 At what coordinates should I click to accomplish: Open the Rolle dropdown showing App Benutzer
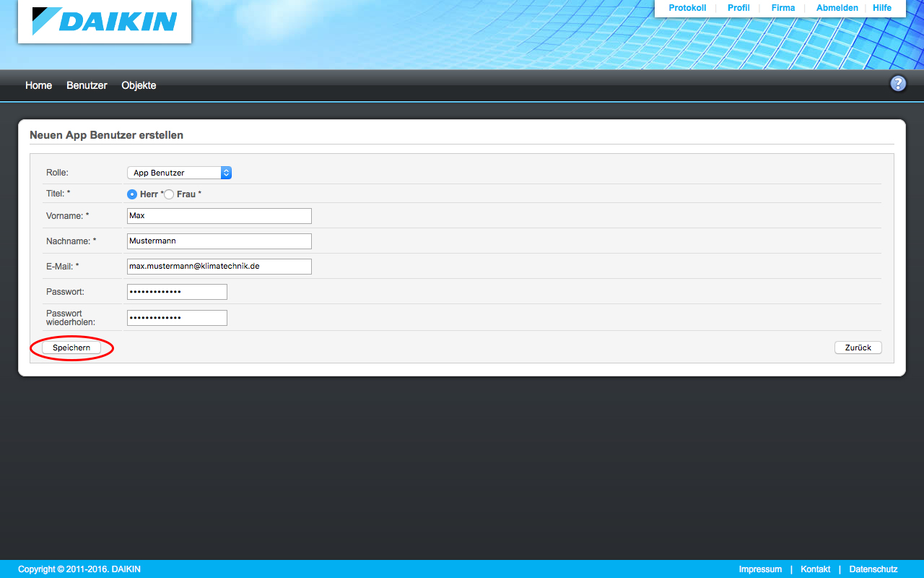(x=179, y=173)
